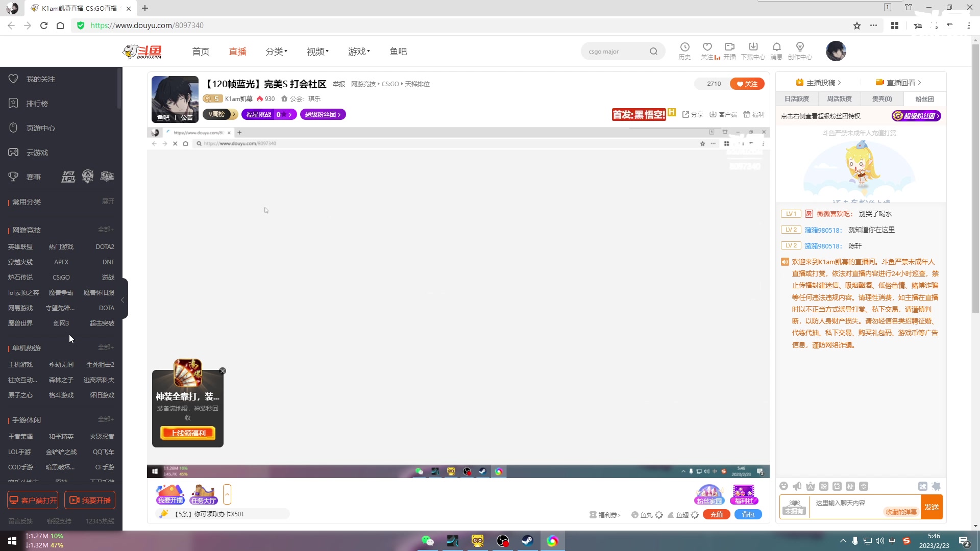
Task: Open 福利社 icon below the player
Action: point(744,494)
